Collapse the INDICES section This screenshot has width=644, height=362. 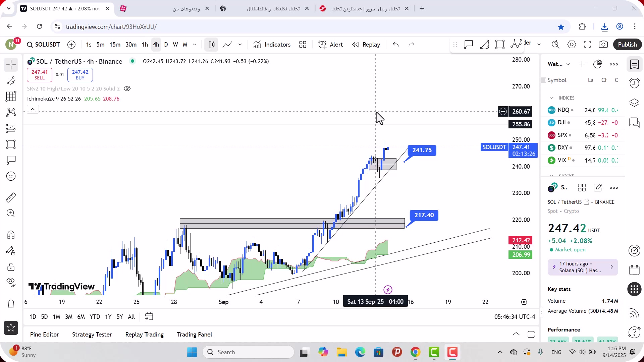click(x=551, y=98)
